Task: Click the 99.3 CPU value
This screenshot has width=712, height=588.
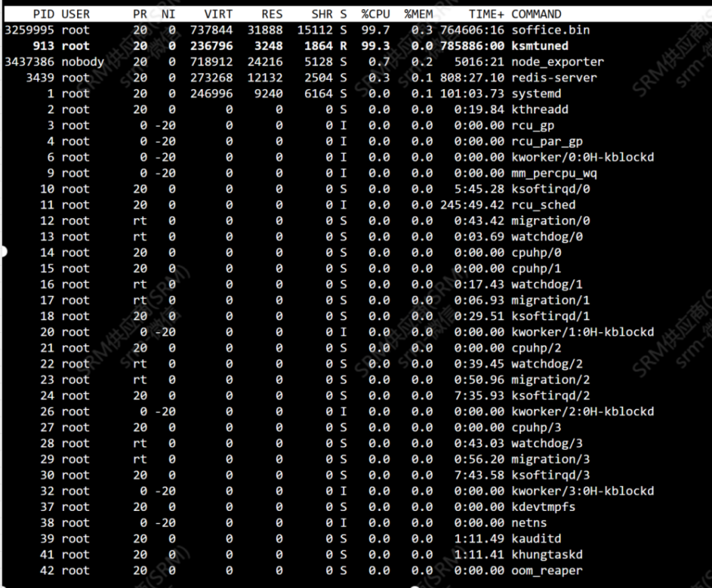Action: (x=375, y=46)
